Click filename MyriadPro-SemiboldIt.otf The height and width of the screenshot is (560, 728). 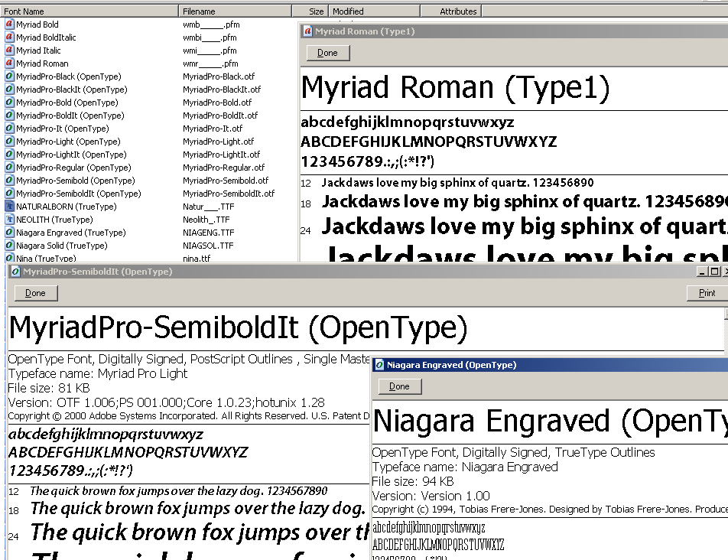pyautogui.click(x=229, y=193)
